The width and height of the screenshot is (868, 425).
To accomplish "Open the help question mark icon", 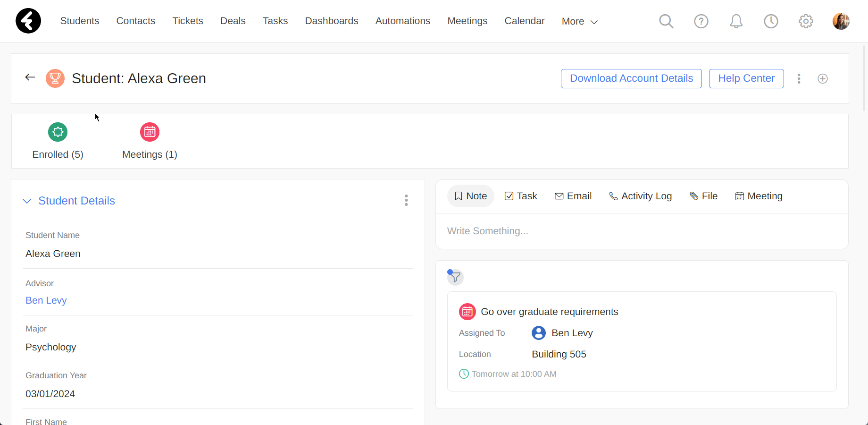I will (701, 21).
